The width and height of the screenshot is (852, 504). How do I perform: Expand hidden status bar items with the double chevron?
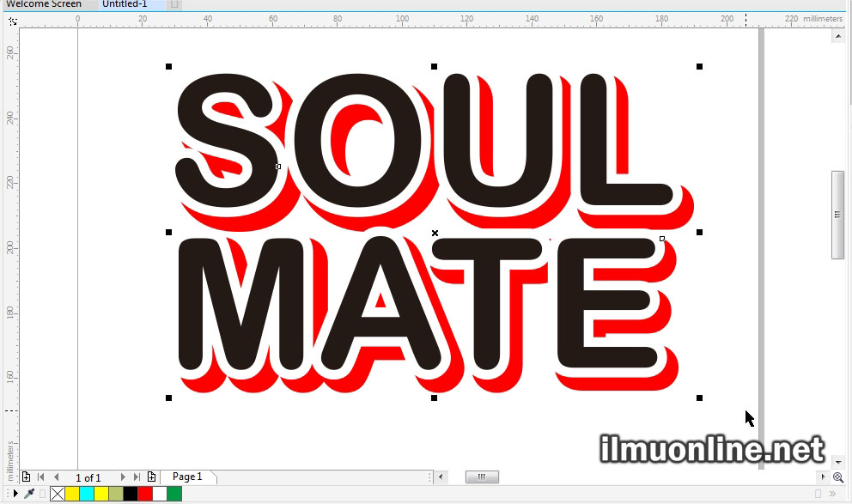pos(833,495)
